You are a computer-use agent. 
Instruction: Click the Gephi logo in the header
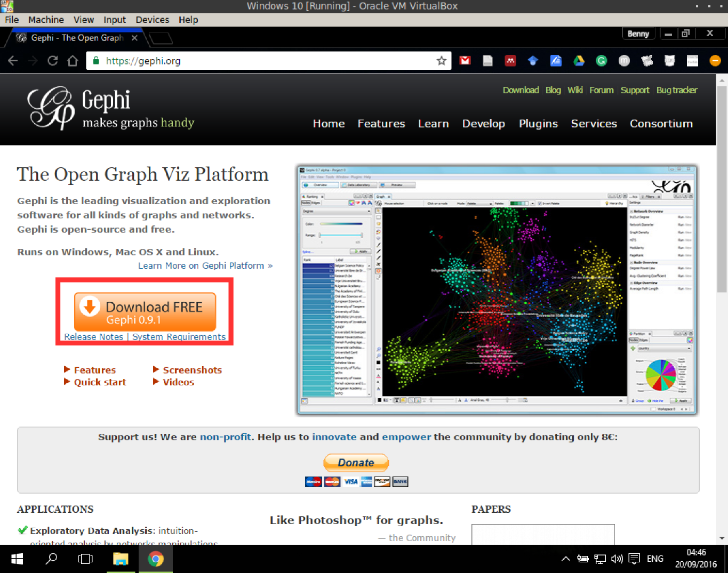111,109
